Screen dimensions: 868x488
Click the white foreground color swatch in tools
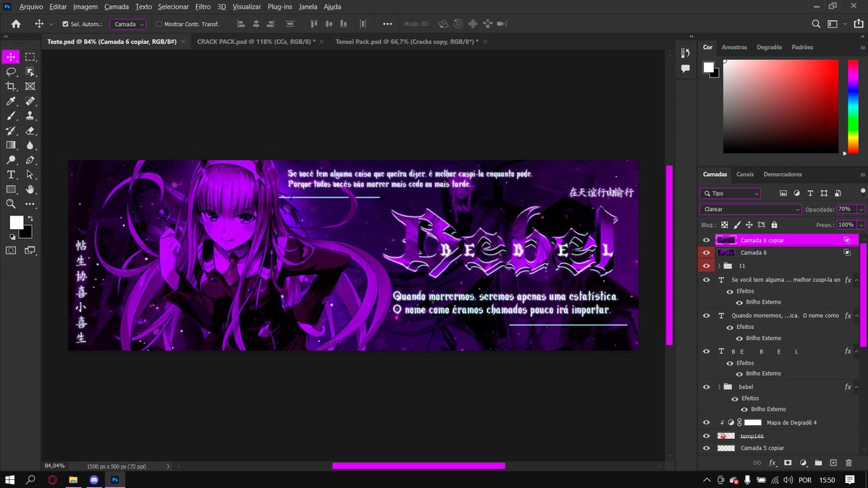[x=16, y=222]
